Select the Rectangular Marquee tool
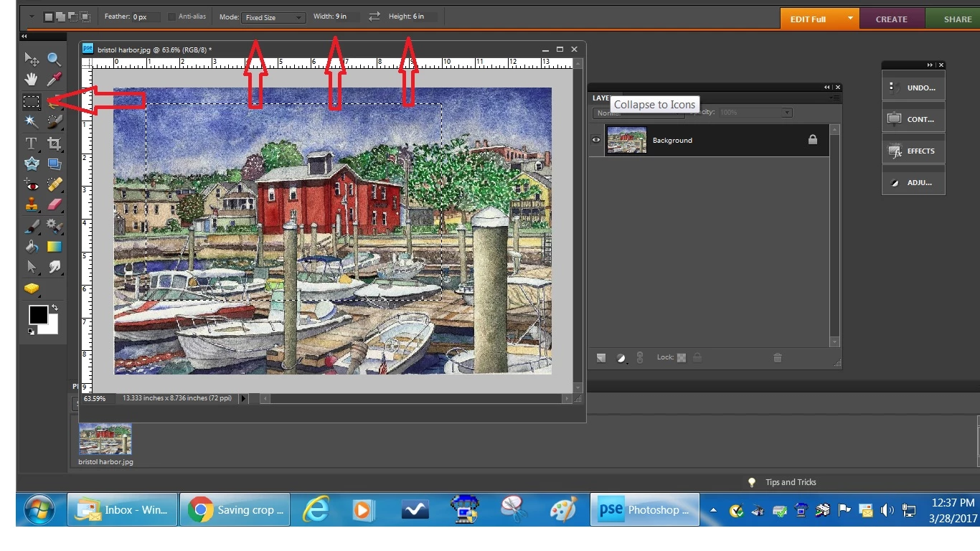Screen dimensions: 980x551 coord(32,101)
